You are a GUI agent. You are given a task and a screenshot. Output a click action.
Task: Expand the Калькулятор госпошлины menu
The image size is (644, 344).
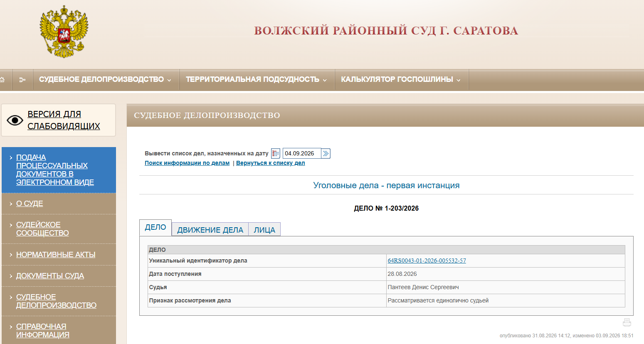tap(401, 79)
